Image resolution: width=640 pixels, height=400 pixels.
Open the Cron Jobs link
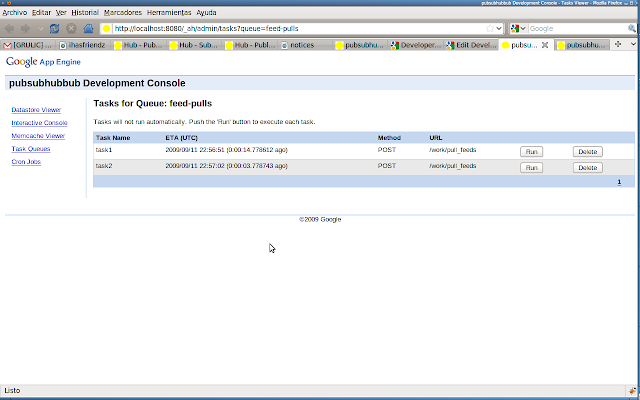(x=26, y=162)
